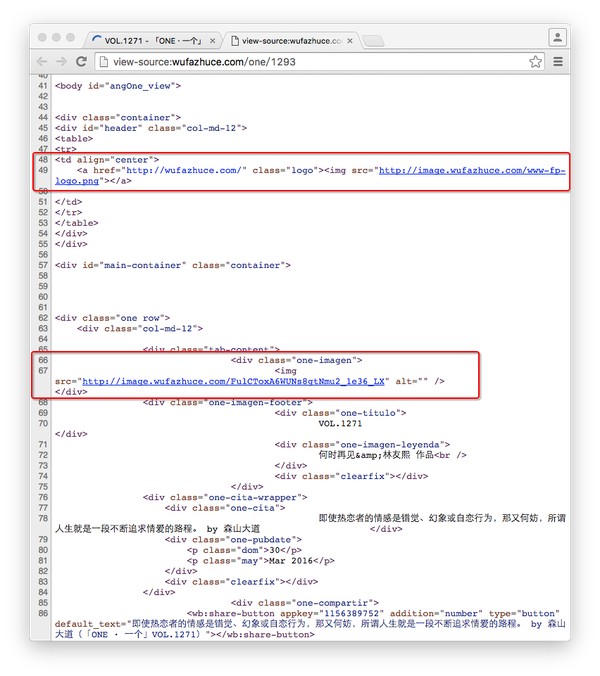Viewport: 600px width, 676px height.
Task: Open the Chrome user profile button
Action: (557, 37)
